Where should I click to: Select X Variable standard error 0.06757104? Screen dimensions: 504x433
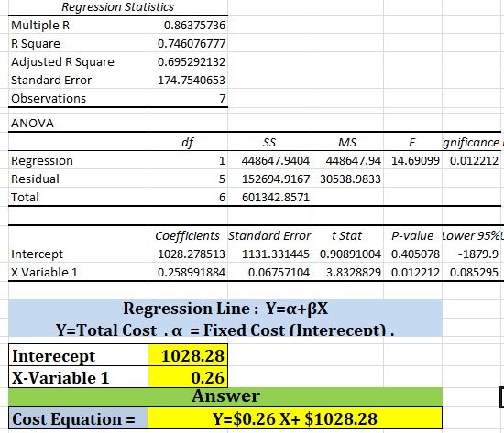[x=269, y=273]
